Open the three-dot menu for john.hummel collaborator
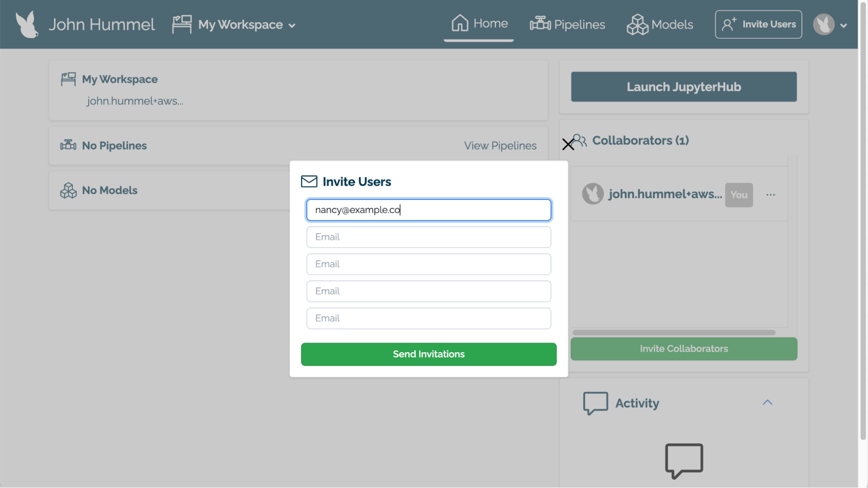The width and height of the screenshot is (868, 488). pyautogui.click(x=770, y=195)
